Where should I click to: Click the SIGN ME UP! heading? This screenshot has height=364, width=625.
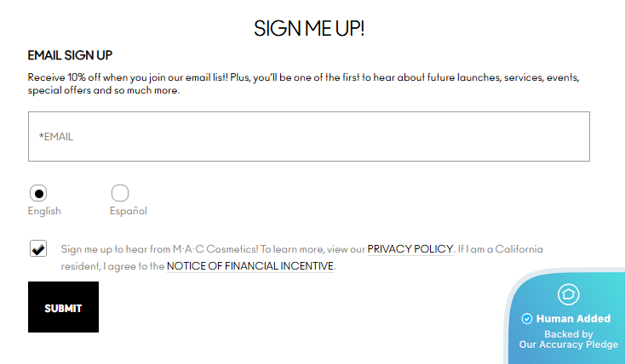tap(309, 28)
